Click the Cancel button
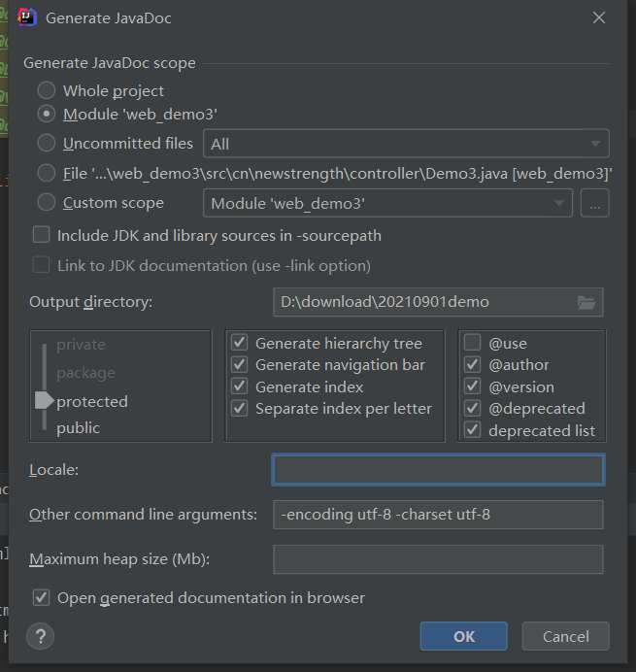636x672 pixels. coord(565,636)
